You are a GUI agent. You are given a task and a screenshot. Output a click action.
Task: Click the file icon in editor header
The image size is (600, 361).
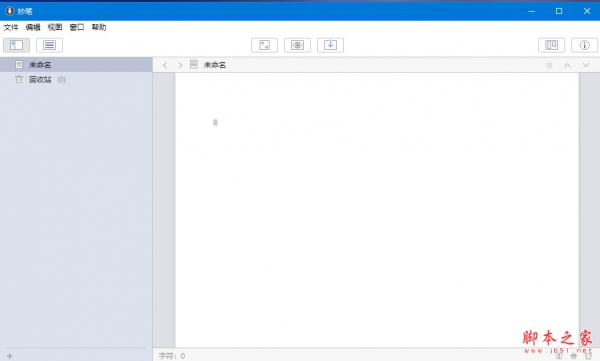click(x=194, y=64)
